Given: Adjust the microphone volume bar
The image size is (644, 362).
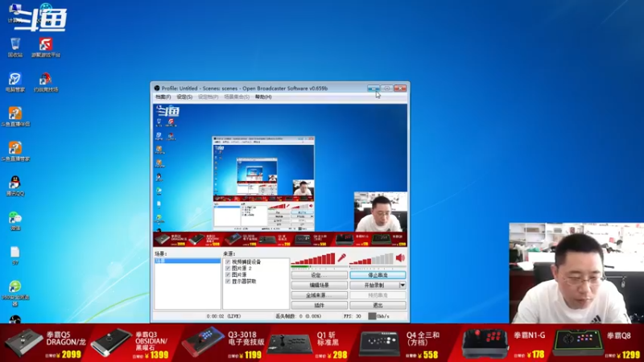Looking at the screenshot, I should click(313, 258).
